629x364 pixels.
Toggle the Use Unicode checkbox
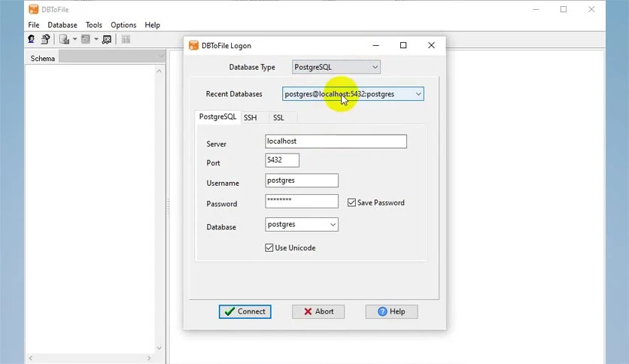tap(269, 247)
